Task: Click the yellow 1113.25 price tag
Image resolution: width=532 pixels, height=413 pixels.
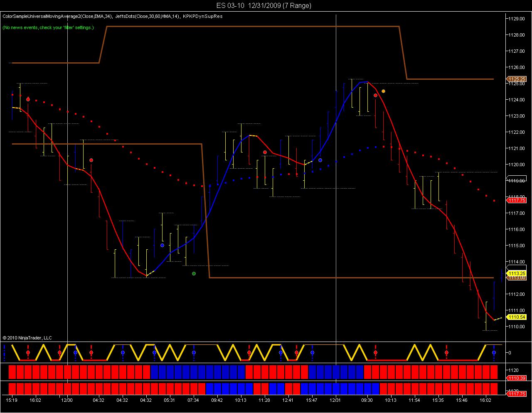Action: (x=517, y=273)
